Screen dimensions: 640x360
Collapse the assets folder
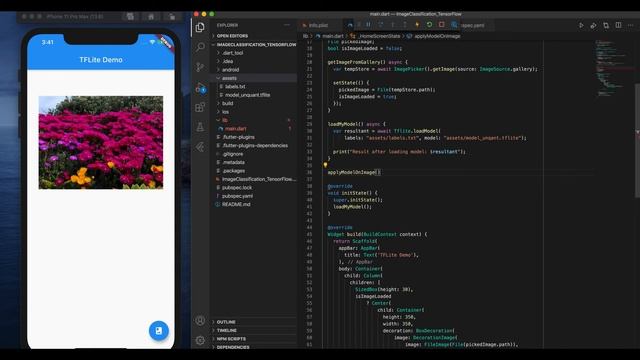pos(253,78)
